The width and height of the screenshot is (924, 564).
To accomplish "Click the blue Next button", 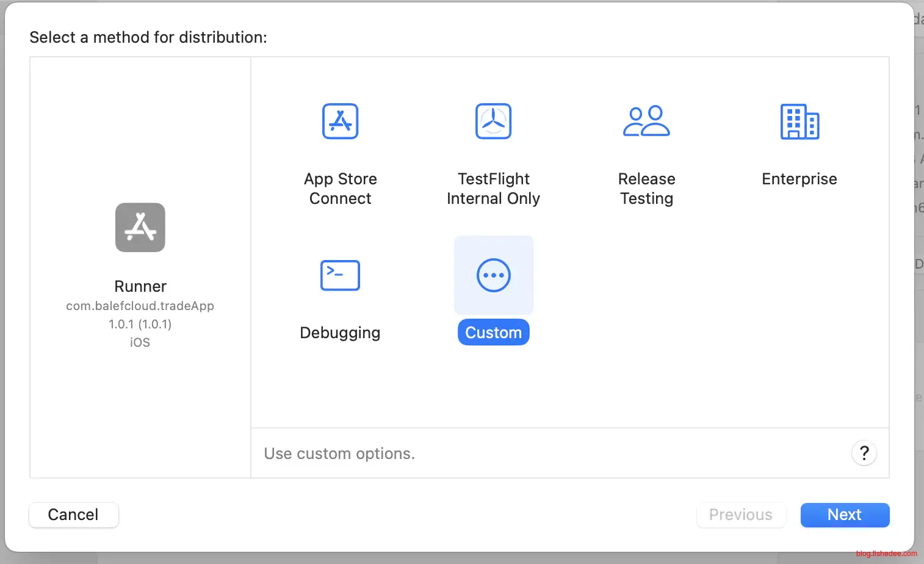I will 845,515.
